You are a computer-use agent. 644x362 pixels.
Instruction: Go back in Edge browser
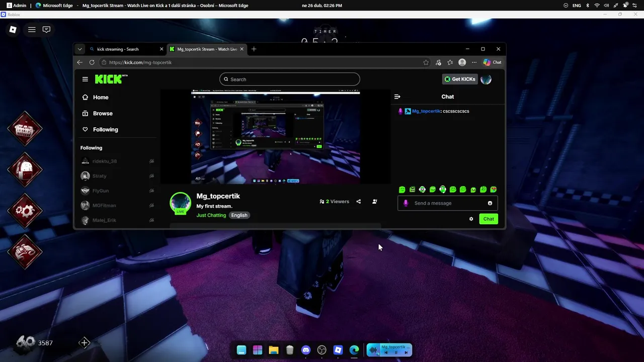pos(79,62)
